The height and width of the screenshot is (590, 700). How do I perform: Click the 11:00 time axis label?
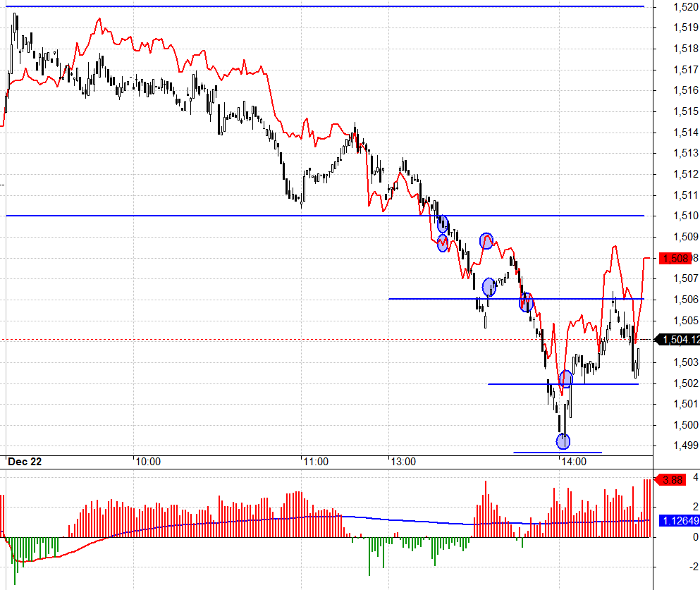(x=316, y=462)
